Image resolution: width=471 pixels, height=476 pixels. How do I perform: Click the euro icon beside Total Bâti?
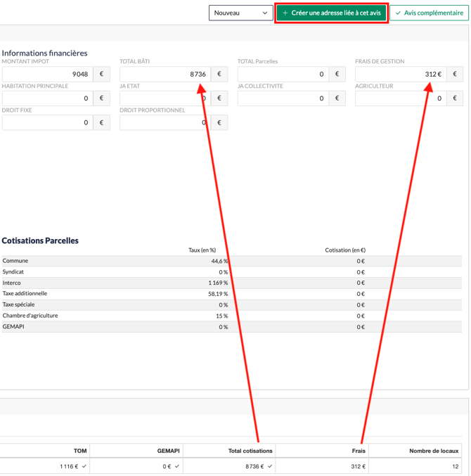click(x=219, y=74)
